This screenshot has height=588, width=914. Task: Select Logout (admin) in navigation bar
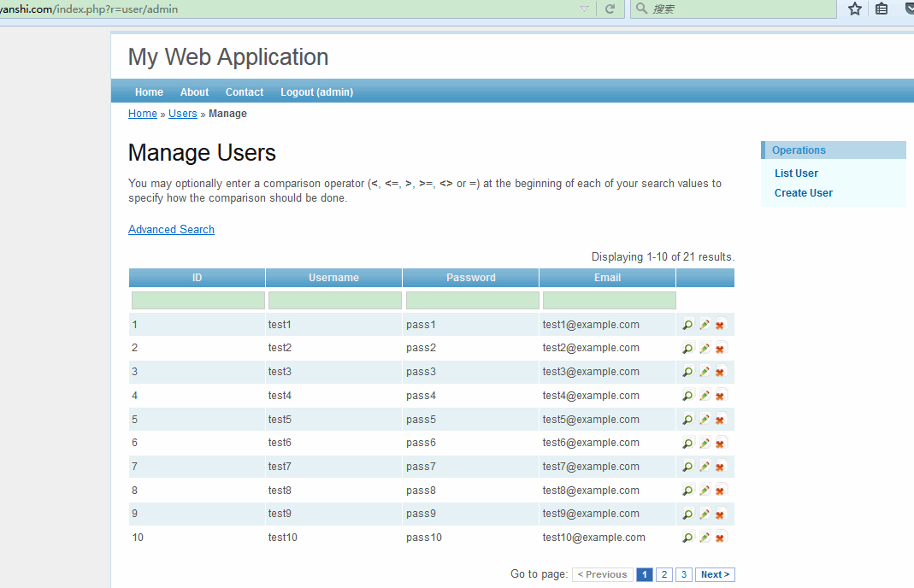click(x=316, y=92)
